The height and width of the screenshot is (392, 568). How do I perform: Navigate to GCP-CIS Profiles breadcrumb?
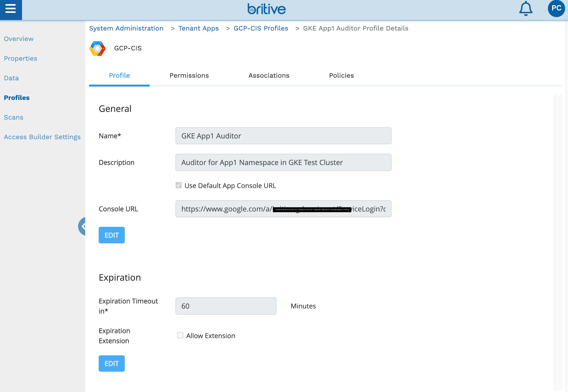(x=261, y=28)
